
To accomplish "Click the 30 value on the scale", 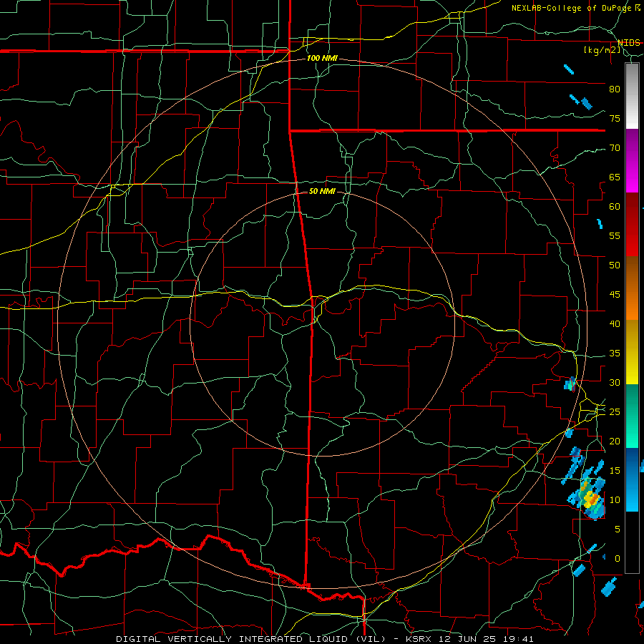I will pyautogui.click(x=615, y=382).
